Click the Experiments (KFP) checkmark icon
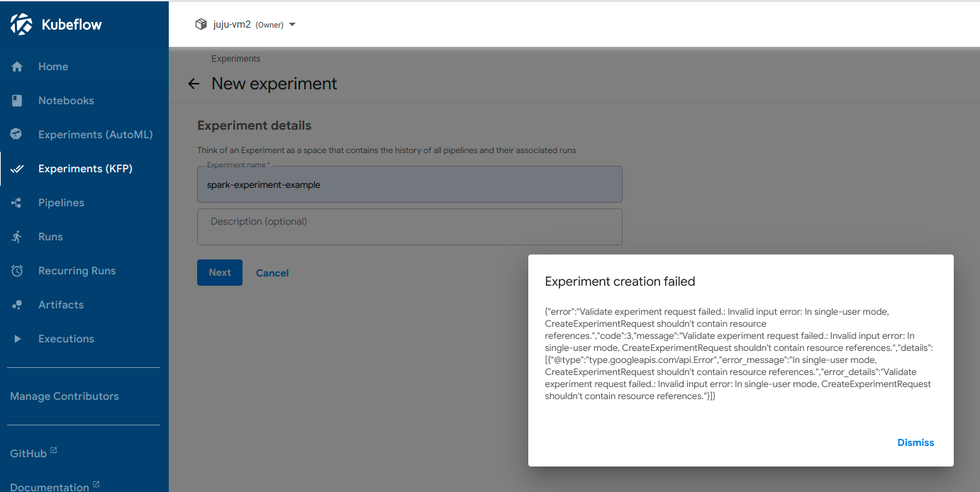 click(x=17, y=168)
